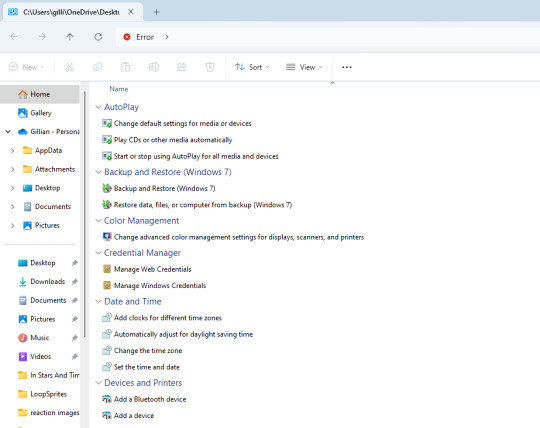Viewport: 540px width, 428px height.
Task: Open Set the time and date
Action: (141, 367)
